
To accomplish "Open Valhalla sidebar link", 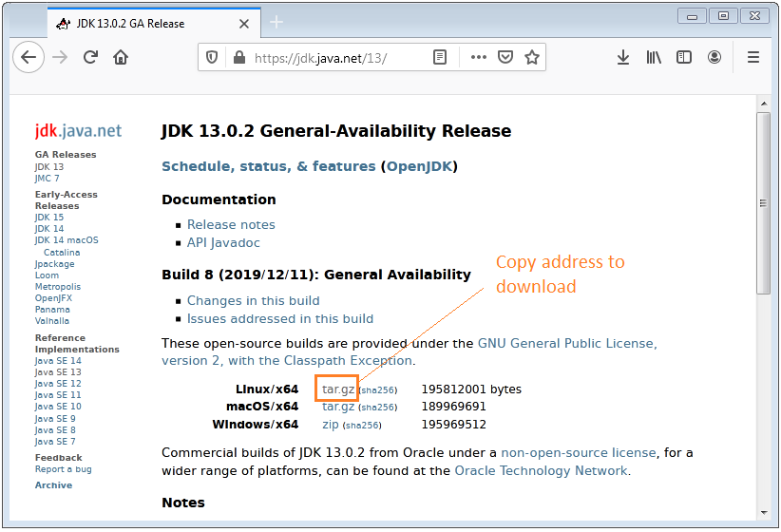I will coord(52,321).
